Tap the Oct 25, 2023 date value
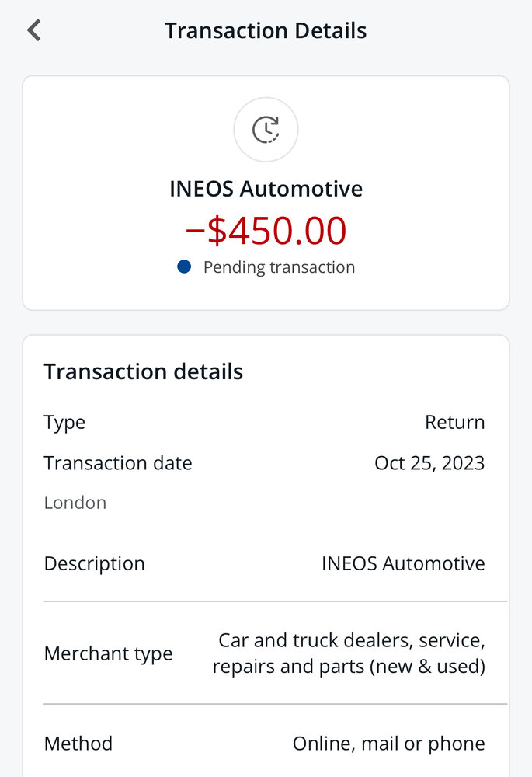 tap(429, 463)
